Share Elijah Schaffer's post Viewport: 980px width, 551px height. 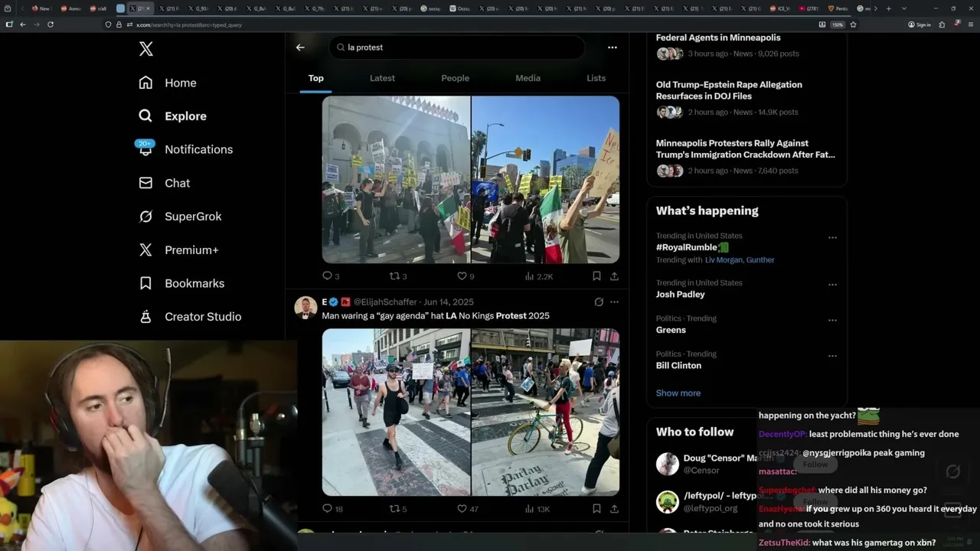click(614, 509)
